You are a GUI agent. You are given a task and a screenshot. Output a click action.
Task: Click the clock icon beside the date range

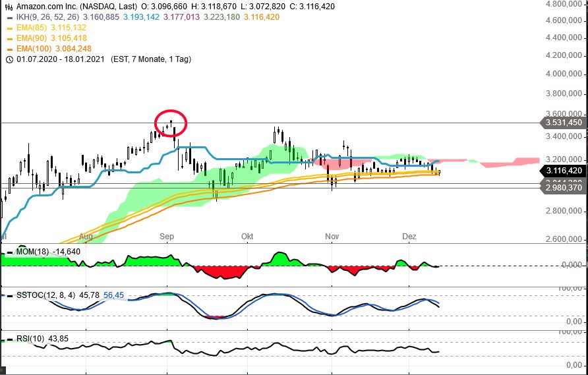point(10,59)
